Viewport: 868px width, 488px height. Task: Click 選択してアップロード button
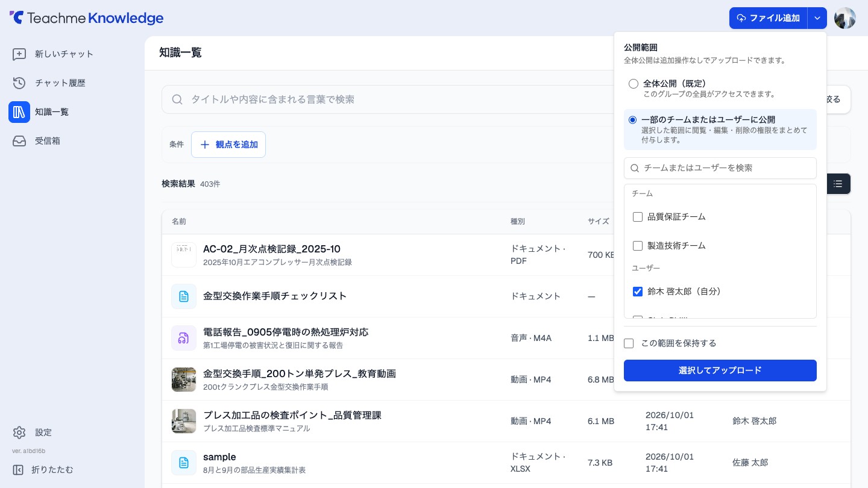[720, 371]
